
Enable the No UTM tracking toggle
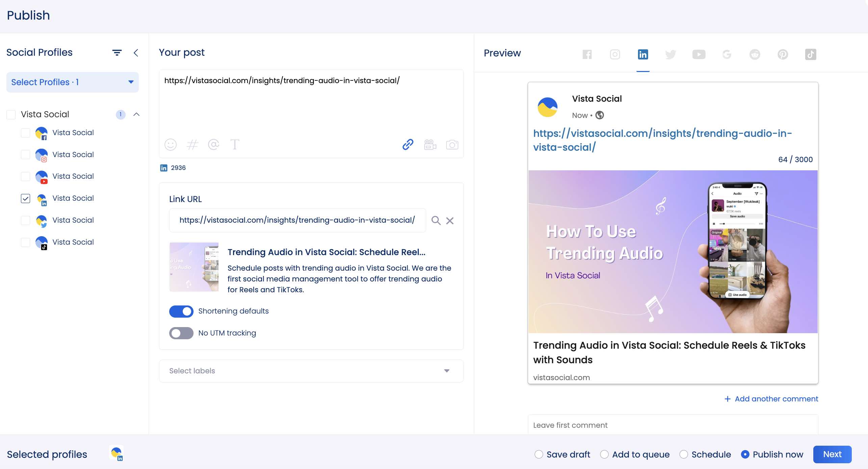click(x=181, y=333)
